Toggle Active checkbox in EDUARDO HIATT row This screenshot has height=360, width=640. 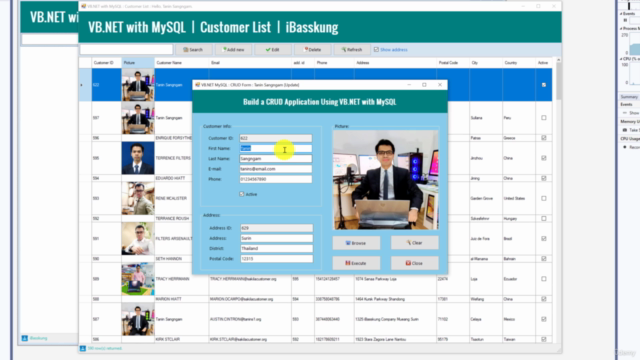(x=544, y=178)
